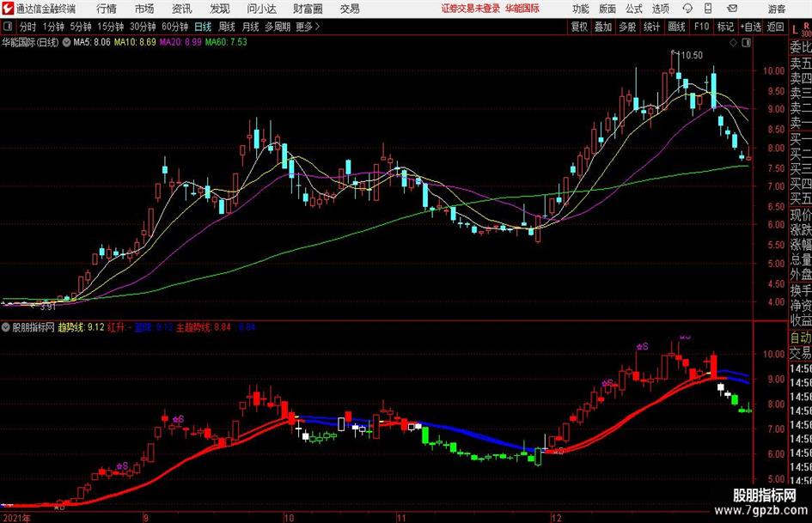The height and width of the screenshot is (523, 812).
Task: Open the 版面 menu
Action: point(607,9)
